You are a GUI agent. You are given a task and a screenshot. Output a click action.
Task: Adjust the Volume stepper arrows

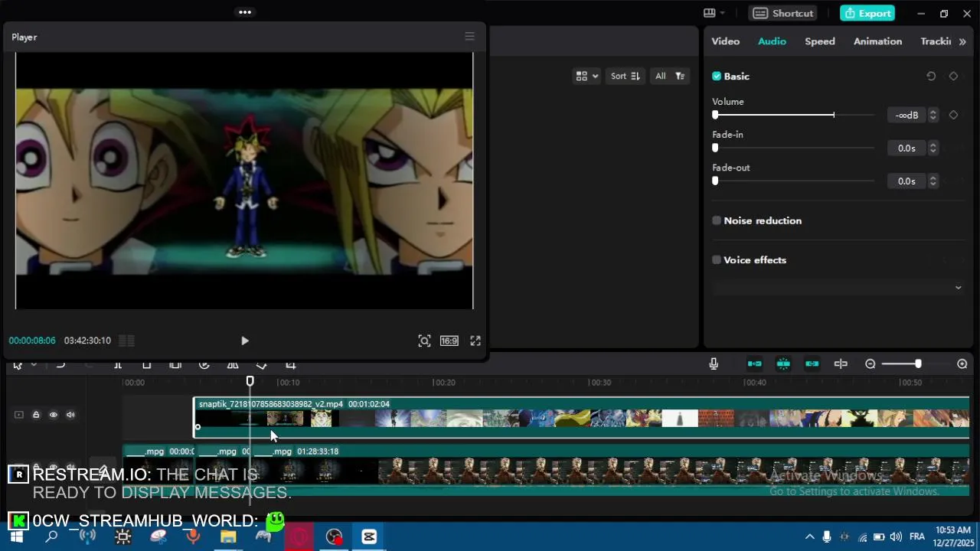pyautogui.click(x=933, y=115)
